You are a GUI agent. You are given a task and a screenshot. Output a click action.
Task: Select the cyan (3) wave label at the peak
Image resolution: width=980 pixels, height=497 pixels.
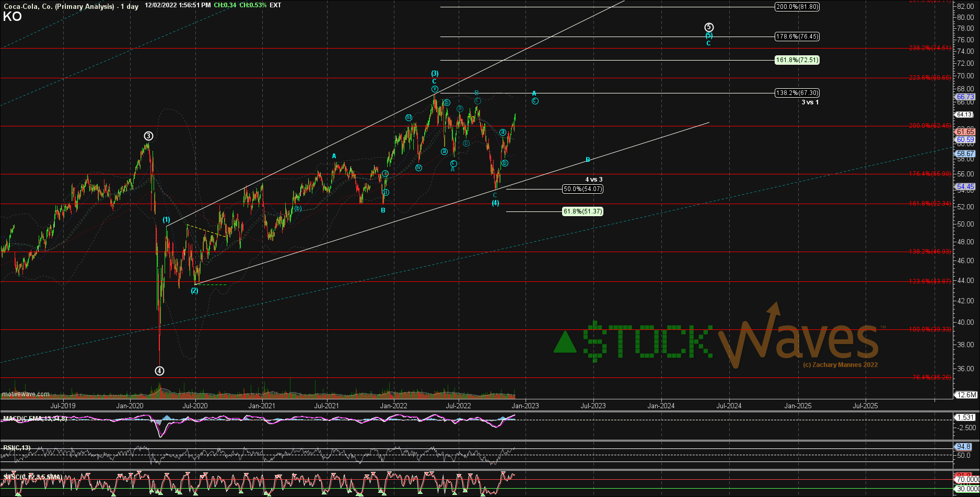tap(435, 74)
